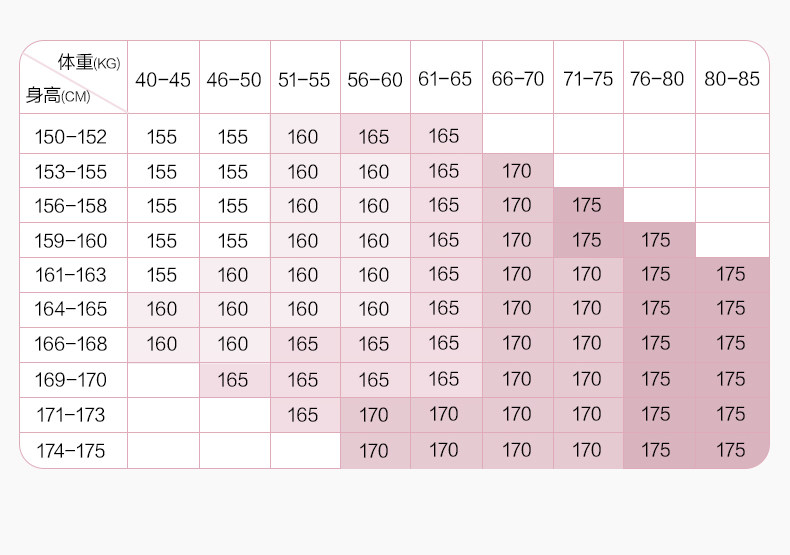Select size 170 in the 153-155 row

(517, 172)
